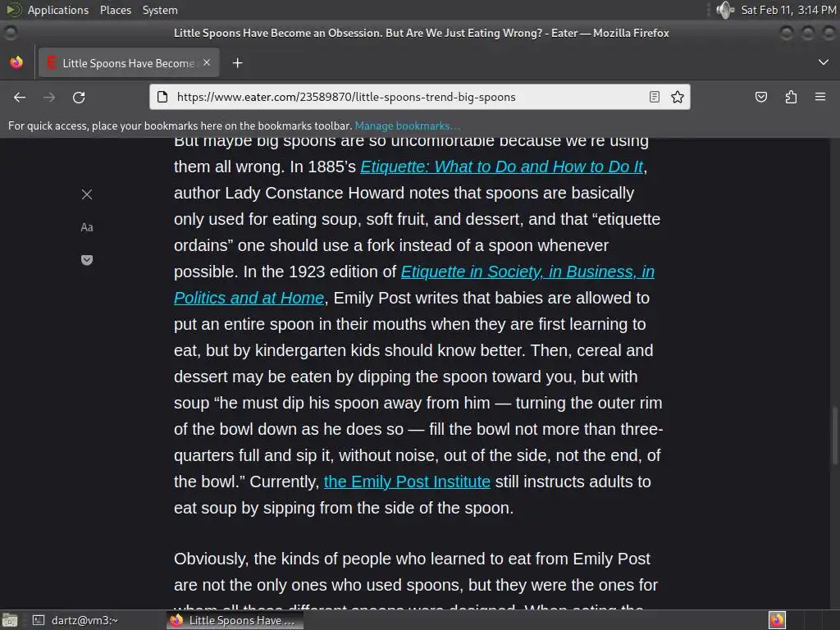The height and width of the screenshot is (630, 840).
Task: Visit the Emily Post Institute link
Action: (407, 482)
